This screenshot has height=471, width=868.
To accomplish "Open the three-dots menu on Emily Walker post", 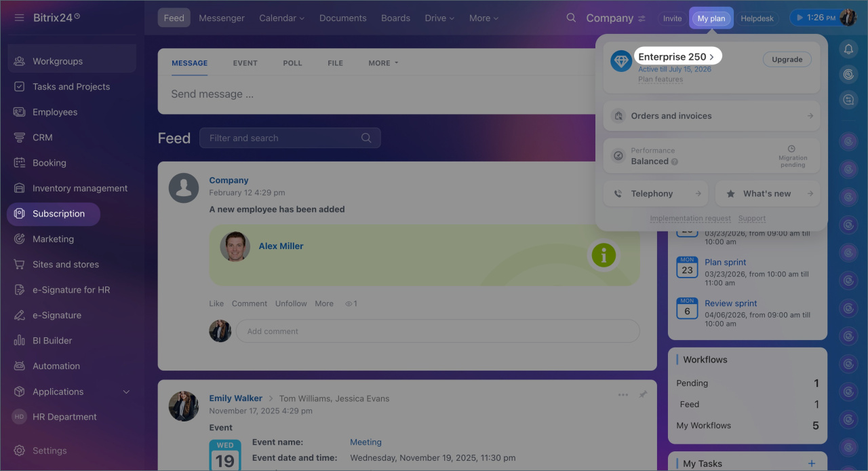I will [x=623, y=394].
